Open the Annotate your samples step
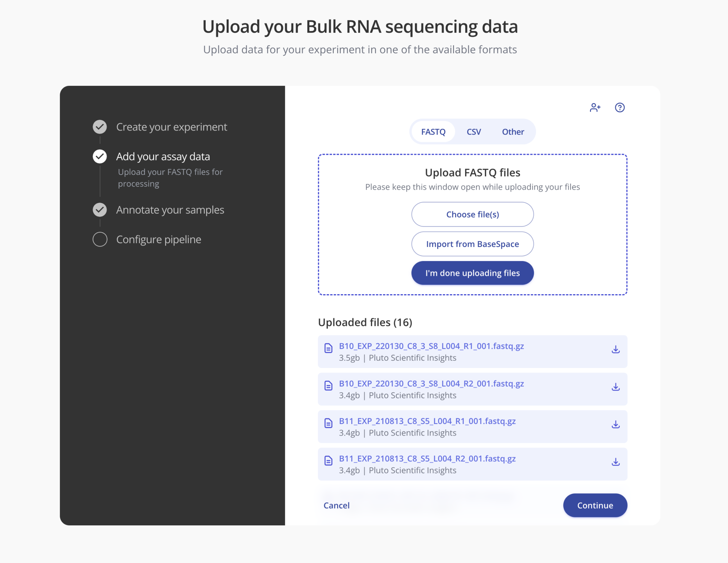Viewport: 728px width, 563px height. tap(170, 210)
